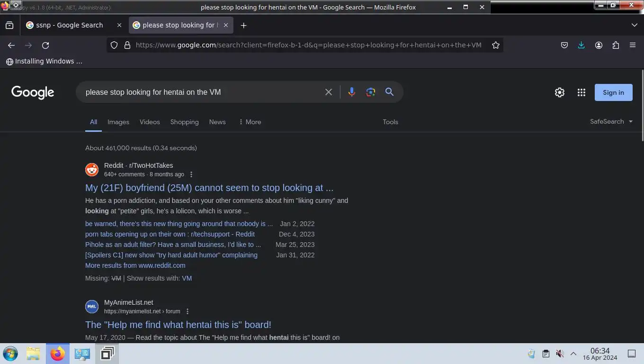Expand the list all tabs chevron

pyautogui.click(x=635, y=25)
